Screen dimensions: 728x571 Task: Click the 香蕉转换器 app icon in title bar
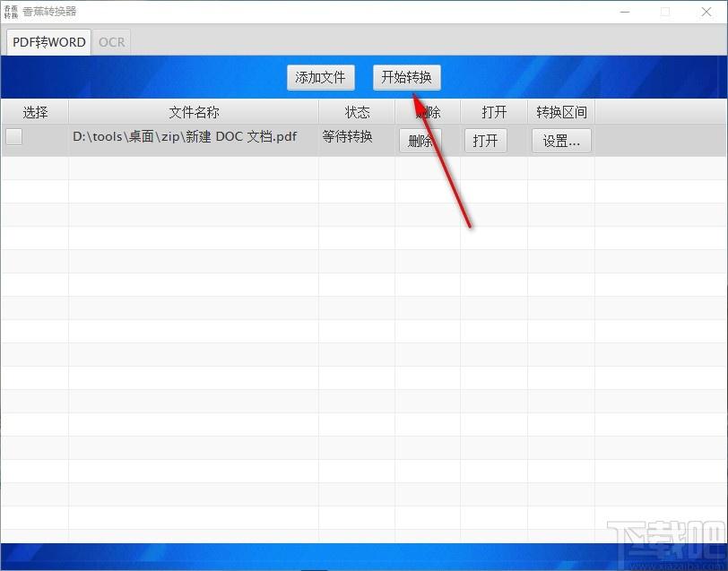11,12
